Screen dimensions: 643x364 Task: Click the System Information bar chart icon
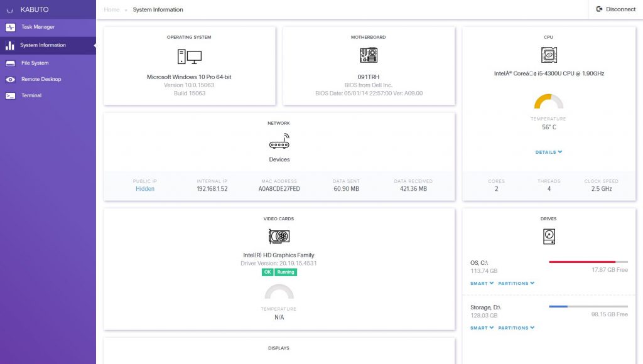pyautogui.click(x=10, y=45)
